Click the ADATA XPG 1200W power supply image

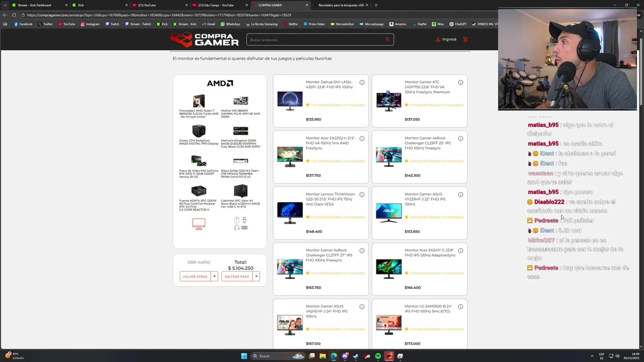pos(199,191)
